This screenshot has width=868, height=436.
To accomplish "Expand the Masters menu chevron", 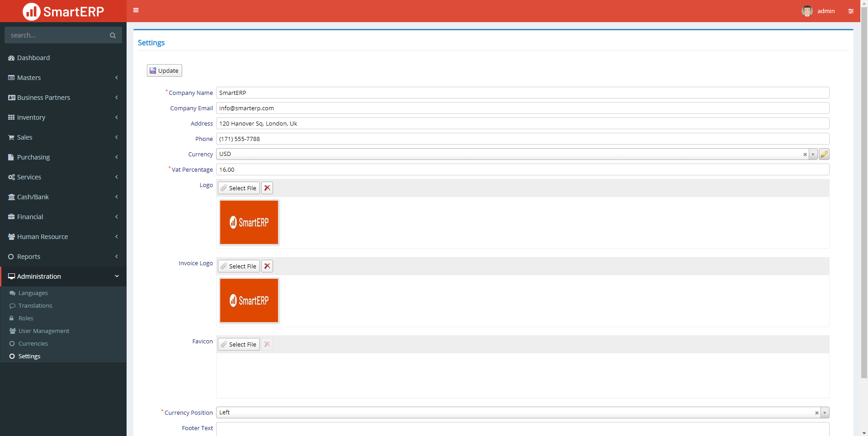I will (117, 77).
